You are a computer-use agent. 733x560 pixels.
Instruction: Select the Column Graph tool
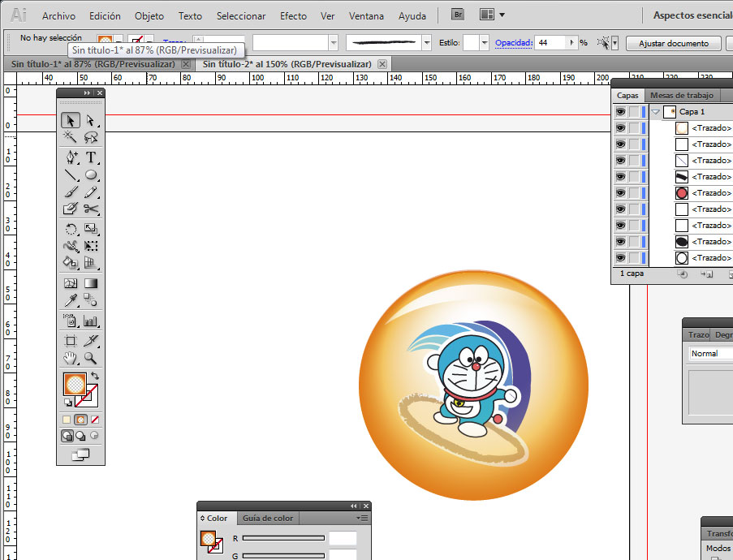(91, 321)
